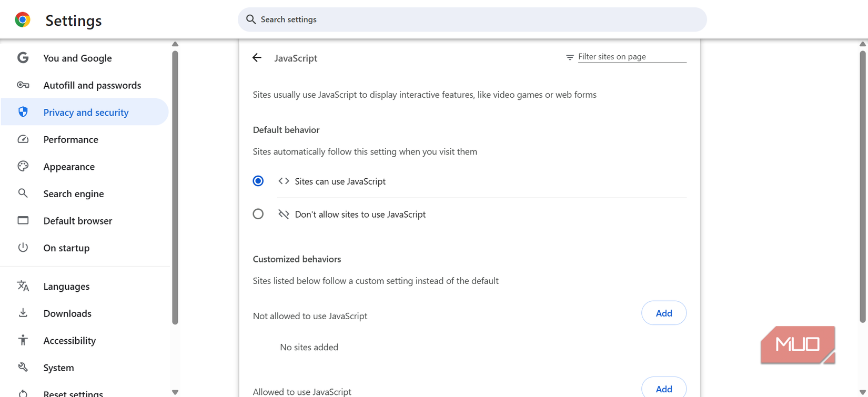Click the Sites automatically follow this setting text
This screenshot has width=868, height=397.
pyautogui.click(x=365, y=151)
